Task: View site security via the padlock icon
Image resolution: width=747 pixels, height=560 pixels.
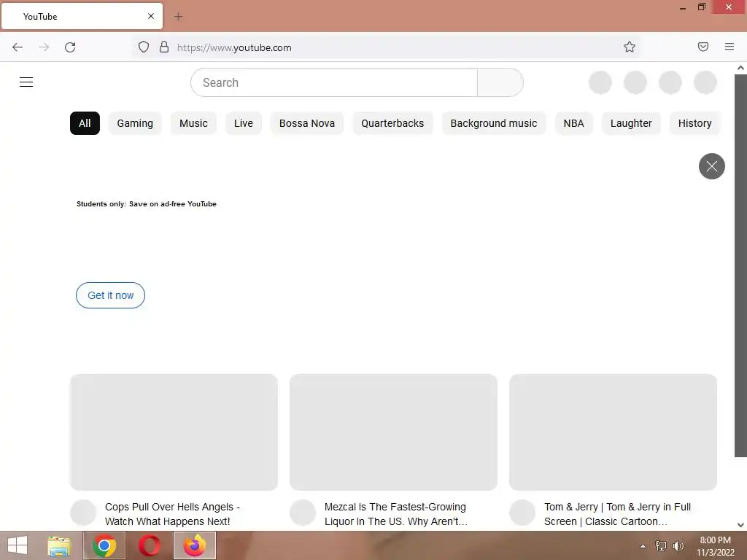Action: (x=164, y=47)
